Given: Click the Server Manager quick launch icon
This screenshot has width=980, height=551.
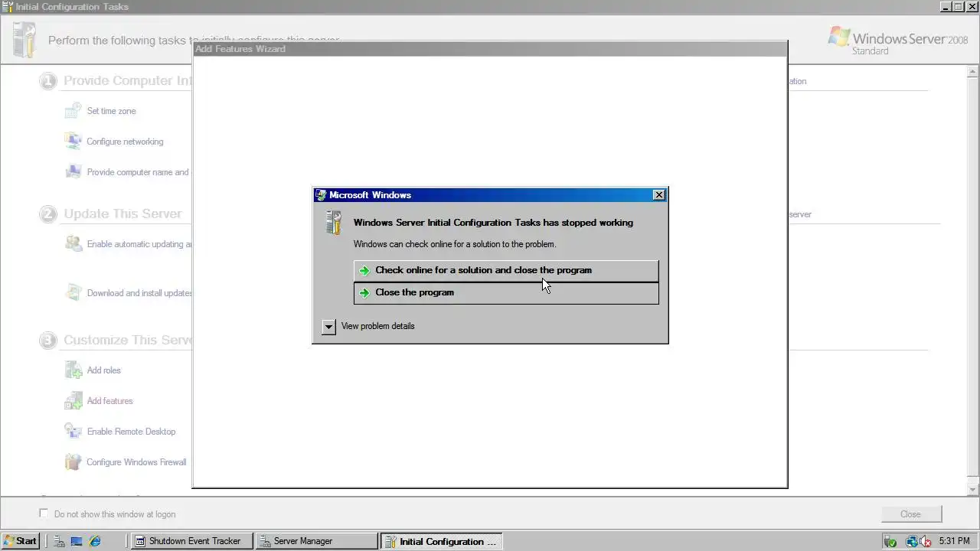Looking at the screenshot, I should click(60, 541).
